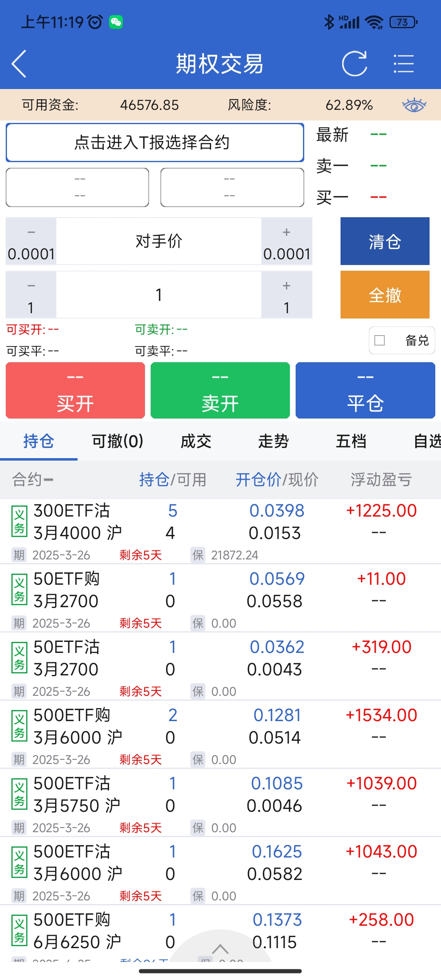The image size is (441, 980).
Task: Tap the 保 margin icon for 300ETF沽
Action: 198,555
